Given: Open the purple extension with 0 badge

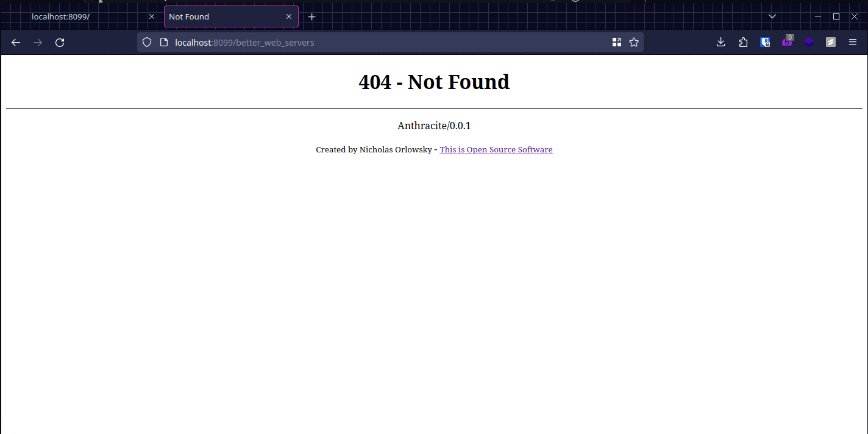Looking at the screenshot, I should pyautogui.click(x=787, y=42).
